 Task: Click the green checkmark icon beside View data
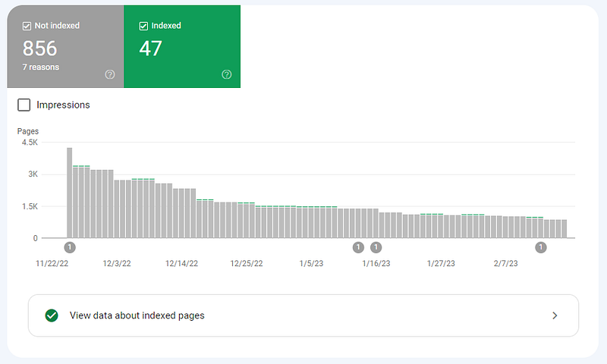[52, 315]
